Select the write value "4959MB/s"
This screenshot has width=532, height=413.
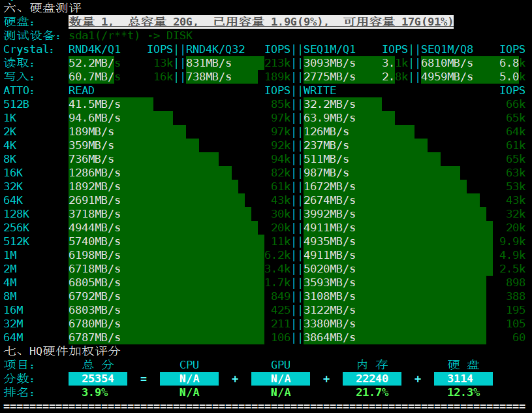point(447,76)
